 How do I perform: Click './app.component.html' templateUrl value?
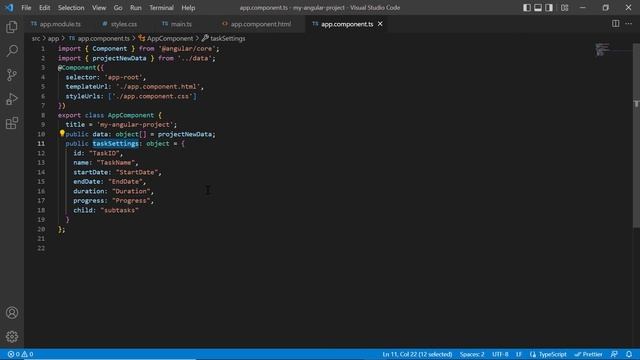(158, 87)
